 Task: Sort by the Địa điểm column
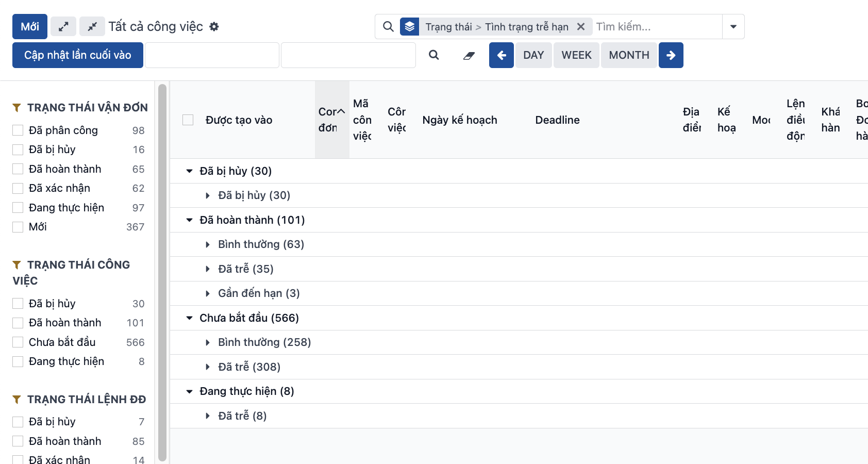click(692, 120)
